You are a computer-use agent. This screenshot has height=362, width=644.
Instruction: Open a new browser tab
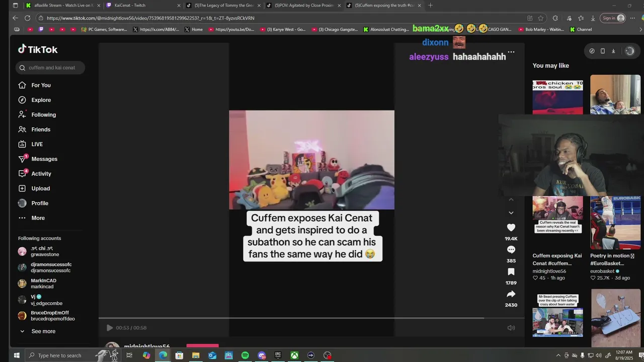pyautogui.click(x=430, y=6)
